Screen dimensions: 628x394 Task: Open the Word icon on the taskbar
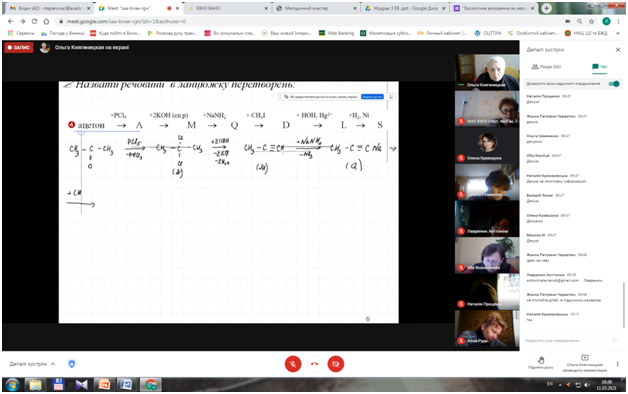(127, 385)
